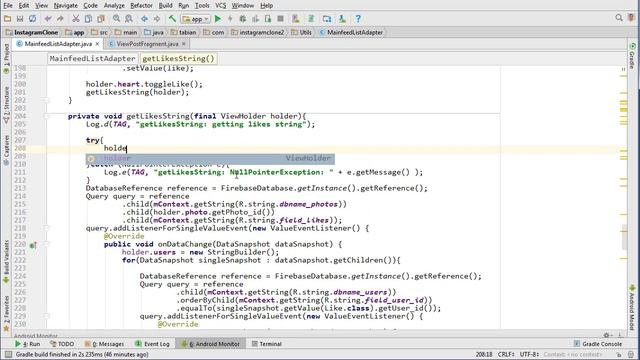
Task: Click the instagramclone2 breadcrumb
Action: [258, 32]
